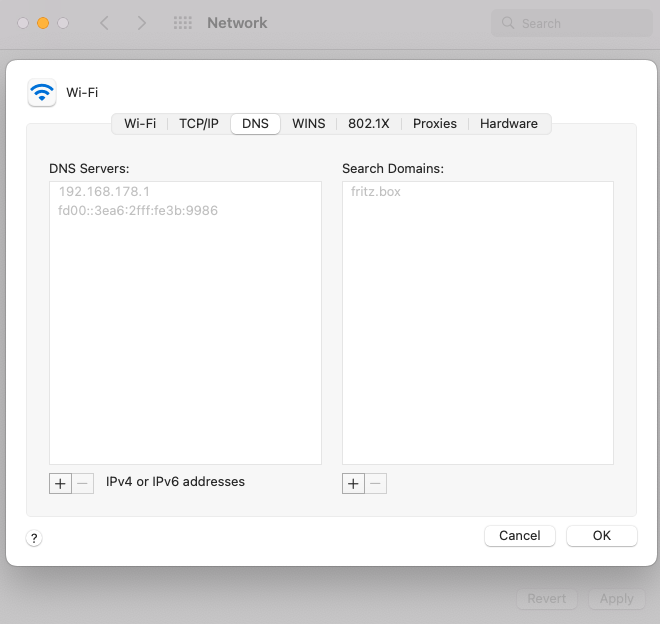
Task: Select DNS server 192.168.178.1 entry
Action: [104, 191]
